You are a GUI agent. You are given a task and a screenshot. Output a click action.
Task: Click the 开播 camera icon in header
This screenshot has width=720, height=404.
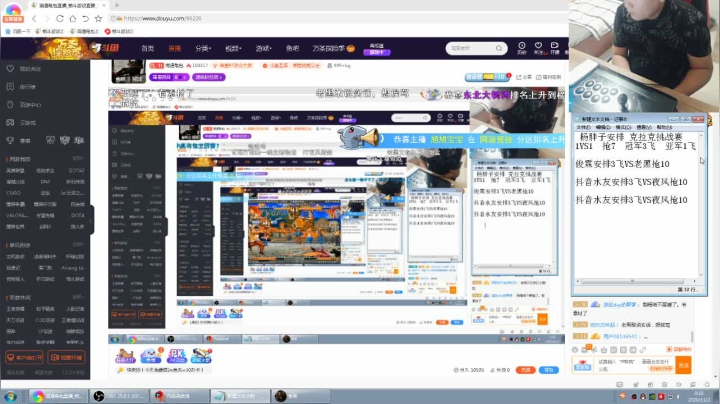coord(555,48)
